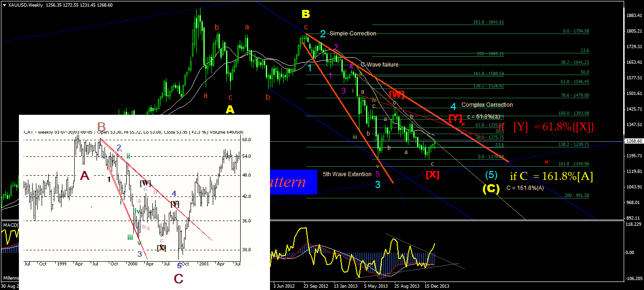Select the '3 Jun 2012' date label
This screenshot has height=290, width=644.
[285, 286]
